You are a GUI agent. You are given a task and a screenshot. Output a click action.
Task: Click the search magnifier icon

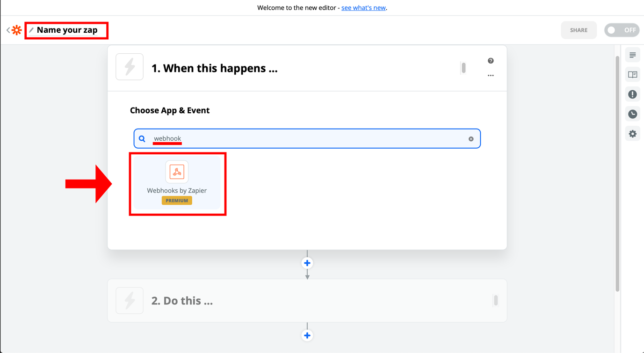click(x=142, y=139)
